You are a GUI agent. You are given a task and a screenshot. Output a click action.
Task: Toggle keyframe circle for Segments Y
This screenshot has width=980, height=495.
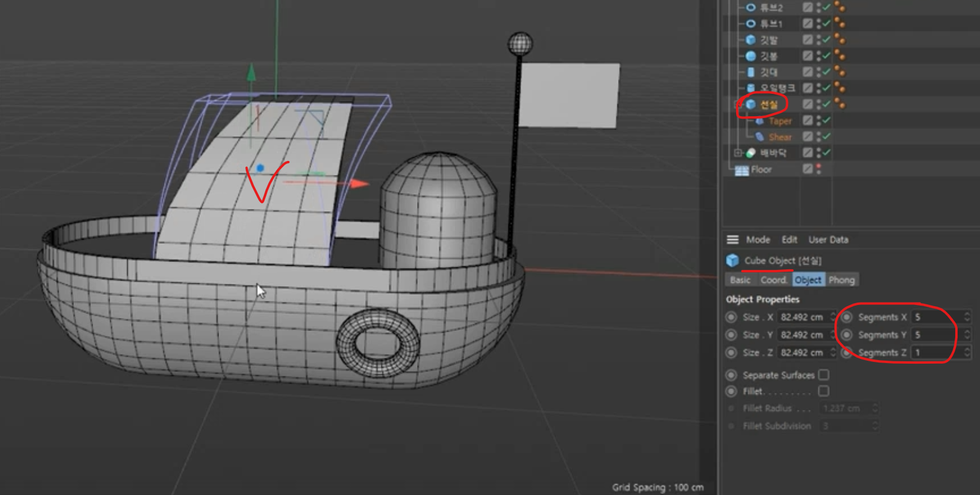pyautogui.click(x=847, y=335)
